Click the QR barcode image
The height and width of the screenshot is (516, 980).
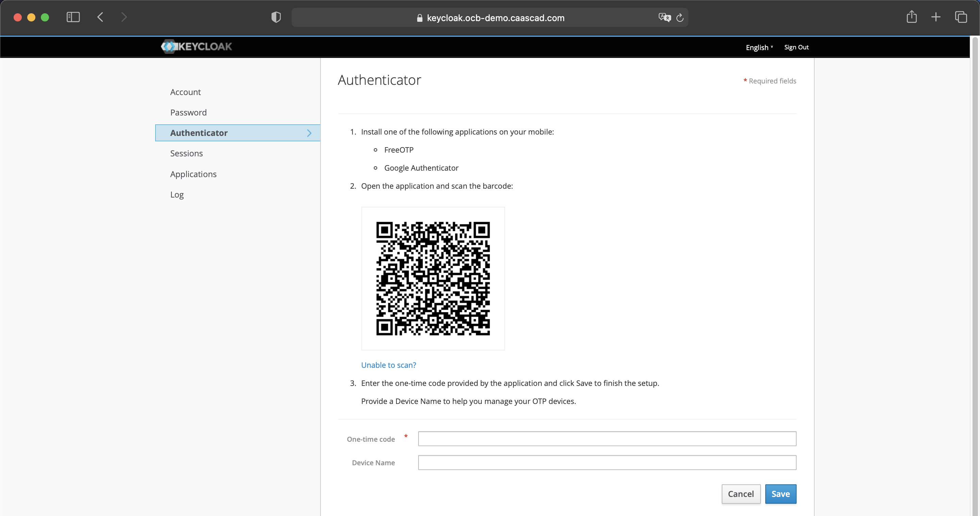(x=433, y=278)
